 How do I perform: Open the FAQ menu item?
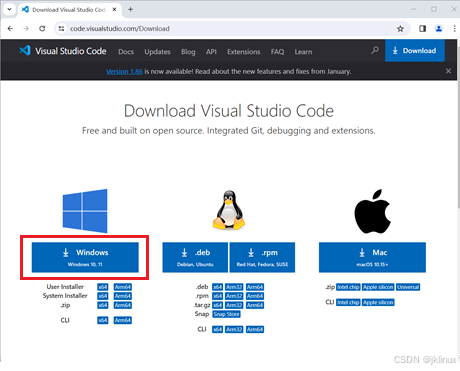pos(277,52)
